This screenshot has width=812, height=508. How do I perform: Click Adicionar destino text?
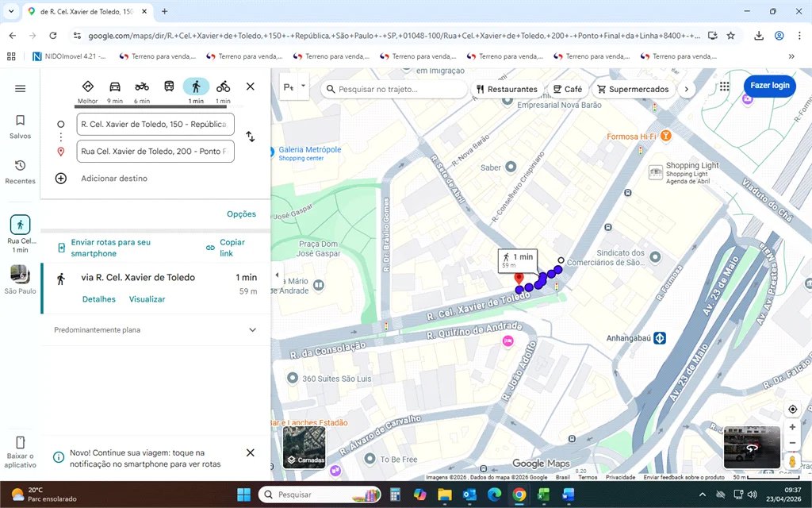[114, 179]
